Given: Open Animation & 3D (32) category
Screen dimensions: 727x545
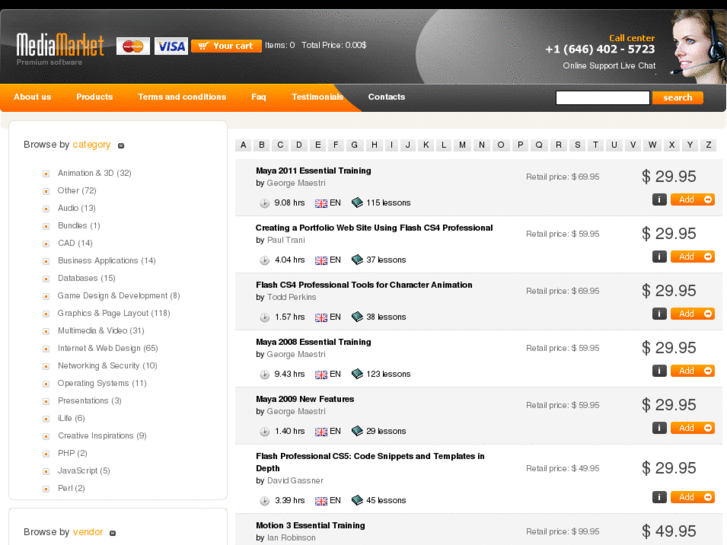Looking at the screenshot, I should click(x=95, y=173).
